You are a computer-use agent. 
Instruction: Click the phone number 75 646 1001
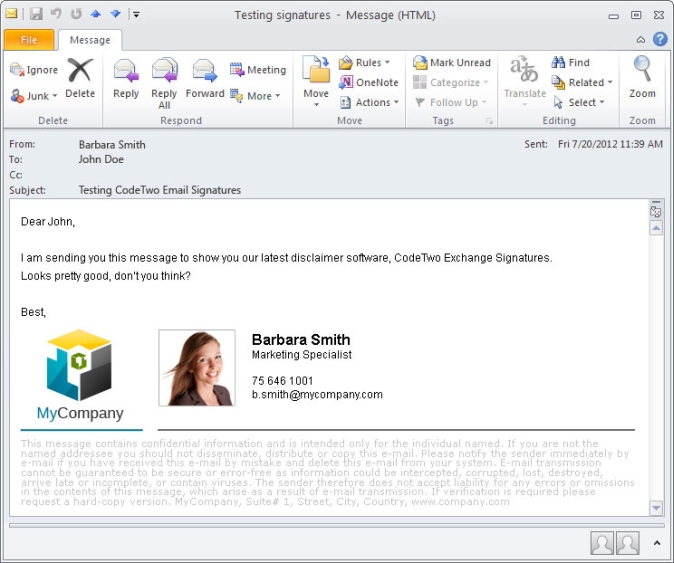point(282,381)
